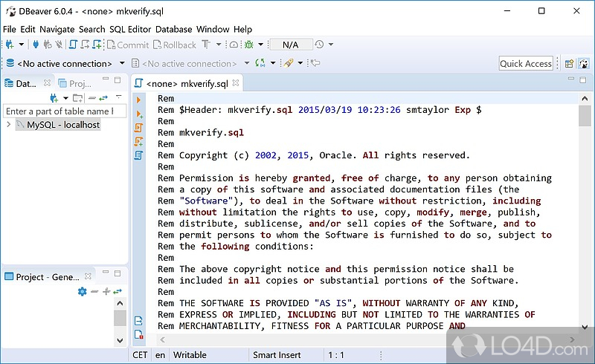Image resolution: width=595 pixels, height=364 pixels.
Task: Click Execute Script in Separate Tabs icon
Action: [x=138, y=141]
